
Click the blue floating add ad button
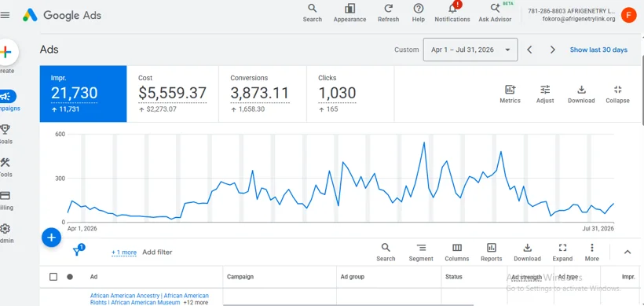coord(51,238)
